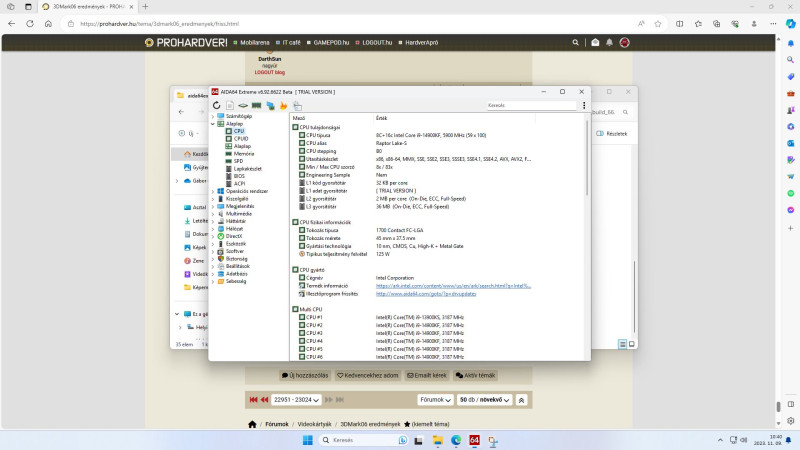The width and height of the screenshot is (800, 450).
Task: Click browser back arrow
Action: (x=12, y=23)
